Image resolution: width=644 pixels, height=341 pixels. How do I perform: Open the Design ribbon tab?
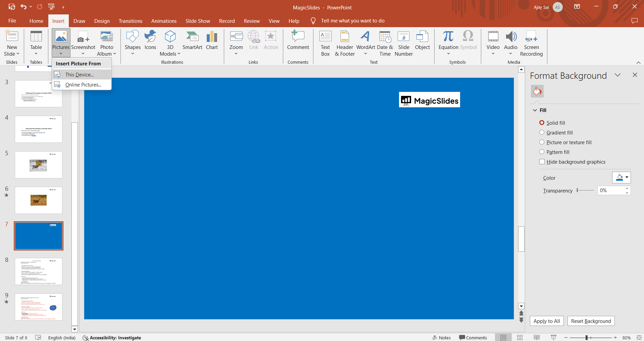(102, 21)
